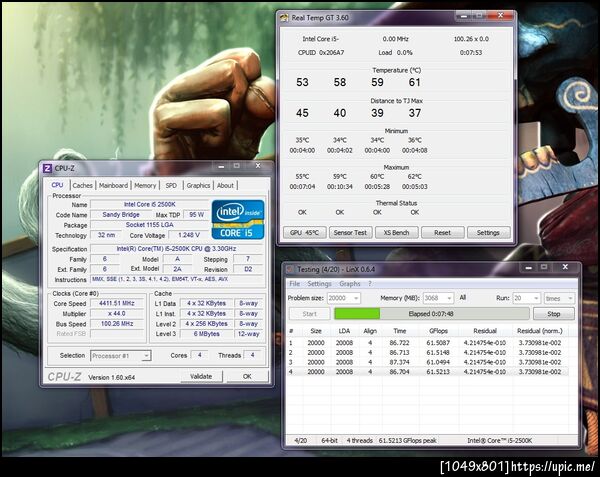Maximize the LinX window
600x477 pixels.
click(x=544, y=267)
